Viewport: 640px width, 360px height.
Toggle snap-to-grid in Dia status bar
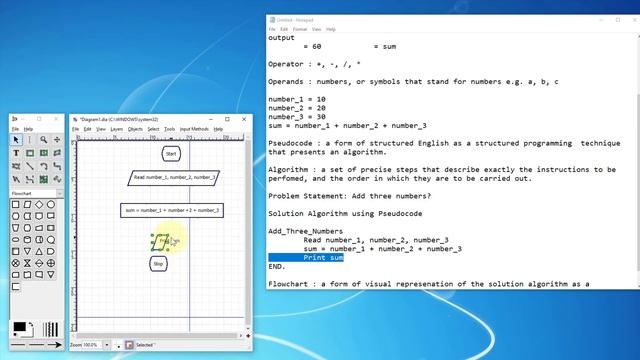pos(119,345)
